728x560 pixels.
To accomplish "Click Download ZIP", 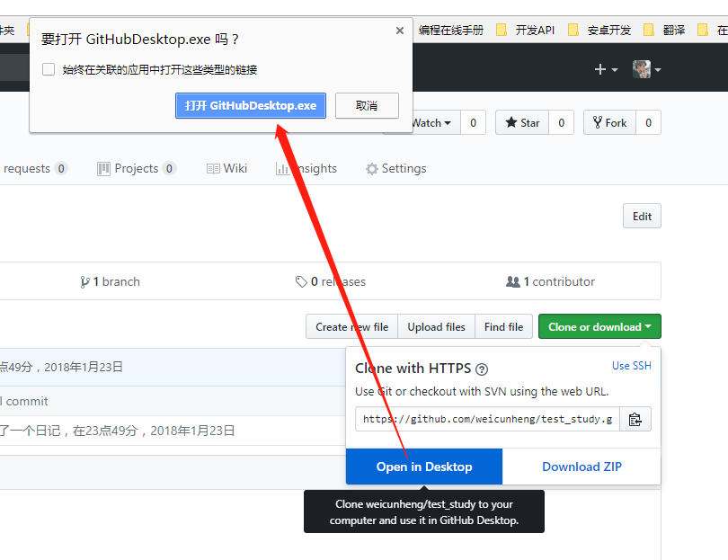I will [582, 467].
